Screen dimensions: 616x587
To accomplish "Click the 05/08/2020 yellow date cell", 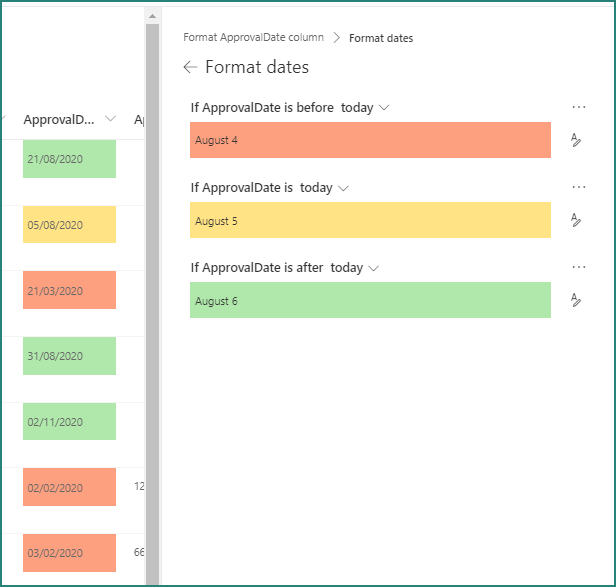I will 69,225.
